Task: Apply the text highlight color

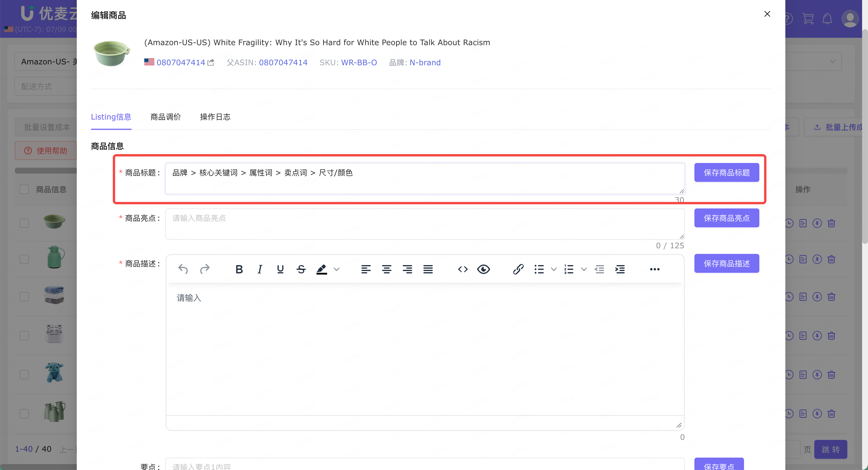Action: point(322,269)
